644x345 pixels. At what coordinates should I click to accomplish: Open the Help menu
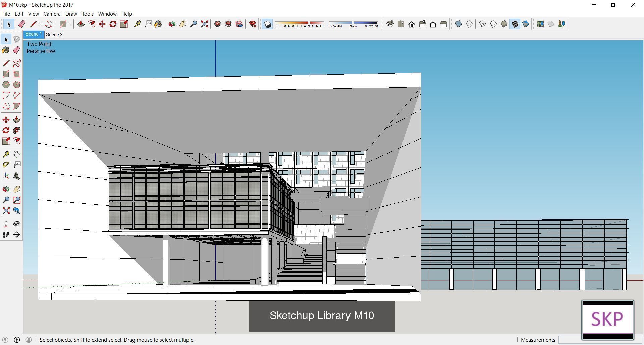126,14
